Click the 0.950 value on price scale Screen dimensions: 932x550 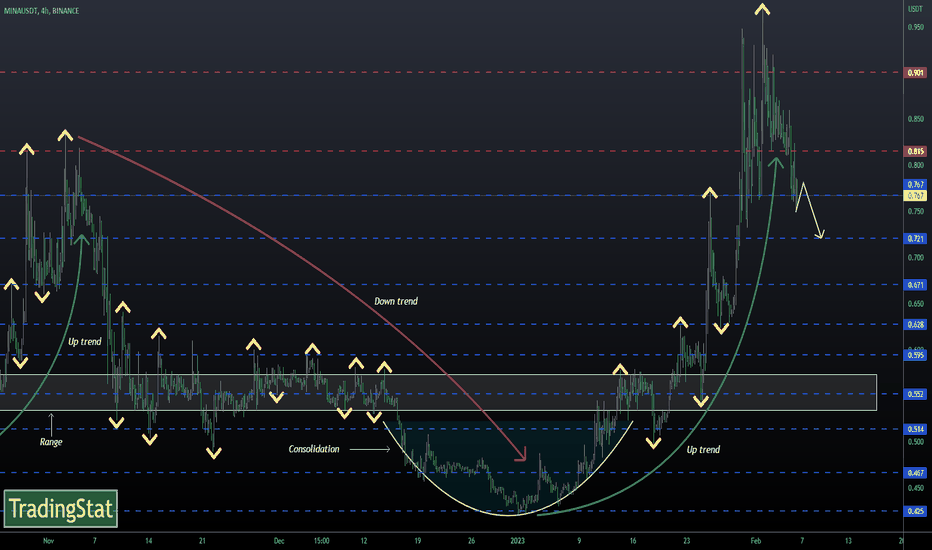915,27
